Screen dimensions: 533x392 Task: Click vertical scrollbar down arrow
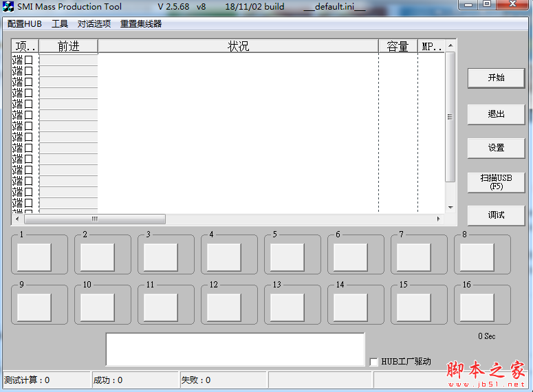pyautogui.click(x=450, y=208)
